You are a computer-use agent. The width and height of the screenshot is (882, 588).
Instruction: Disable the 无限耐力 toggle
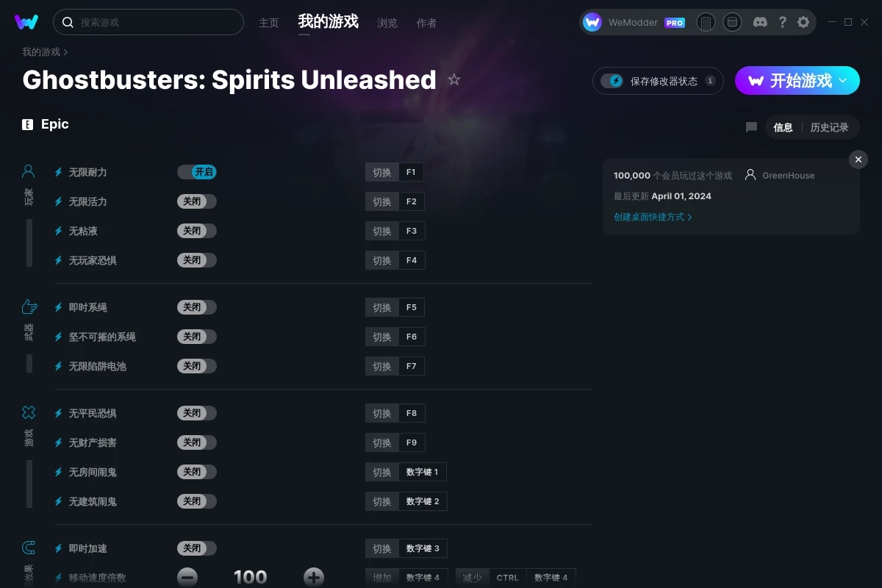pyautogui.click(x=197, y=172)
